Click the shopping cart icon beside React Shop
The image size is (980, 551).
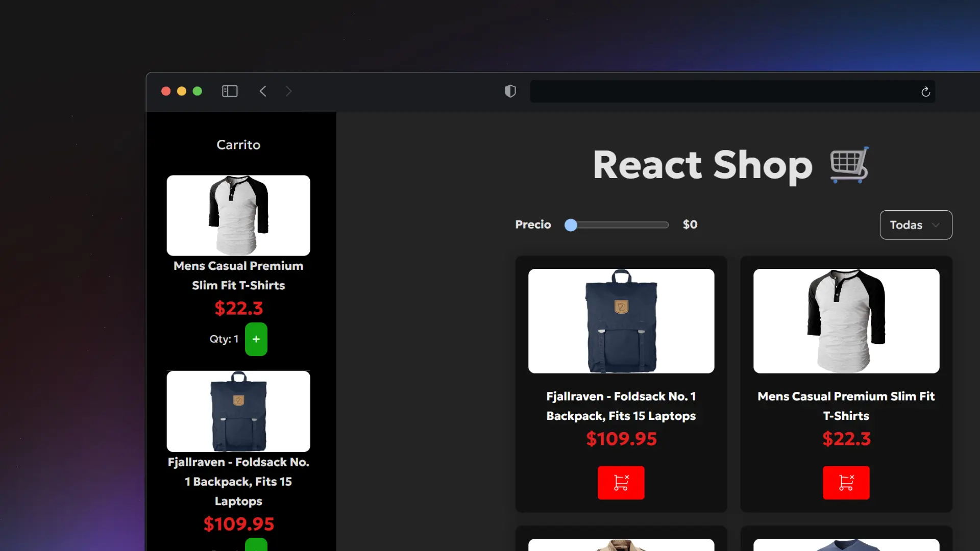tap(849, 165)
